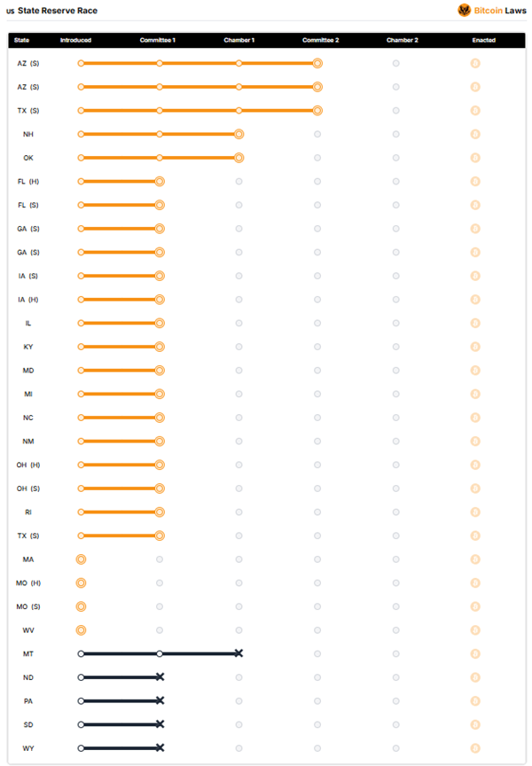The width and height of the screenshot is (532, 766).
Task: Click the failed X marker for ND
Action: 160,677
